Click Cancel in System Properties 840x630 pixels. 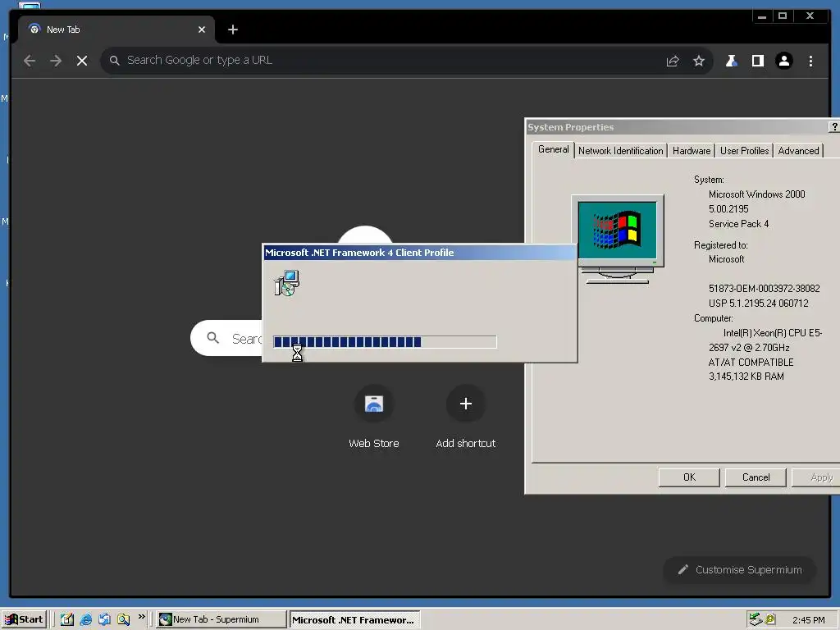click(756, 477)
